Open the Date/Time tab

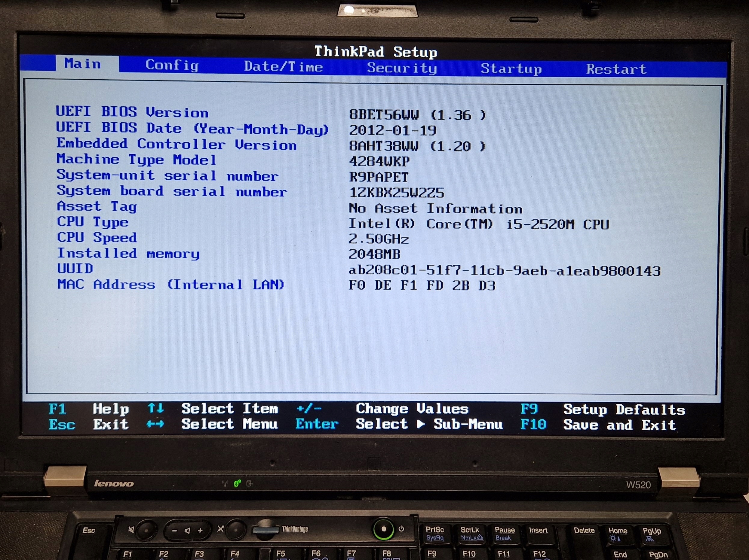pos(283,66)
